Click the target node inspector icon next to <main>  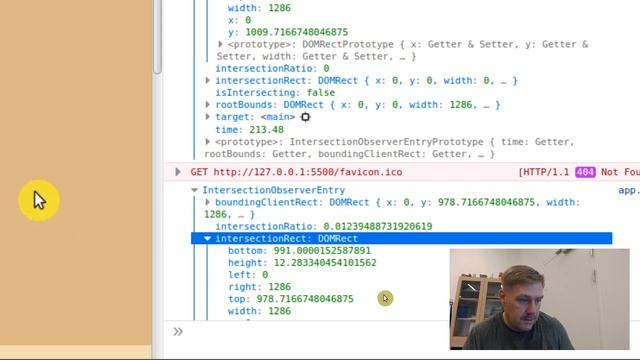305,117
